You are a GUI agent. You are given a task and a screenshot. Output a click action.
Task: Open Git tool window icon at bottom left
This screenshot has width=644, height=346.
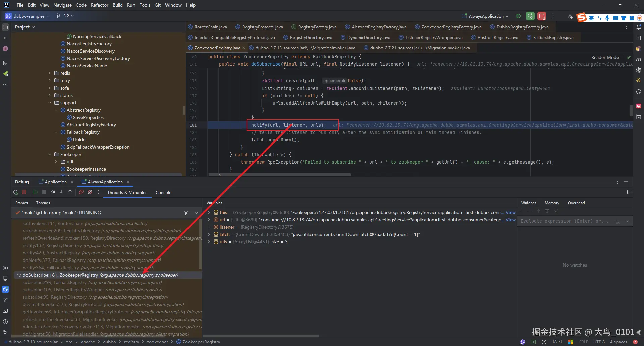(5, 332)
